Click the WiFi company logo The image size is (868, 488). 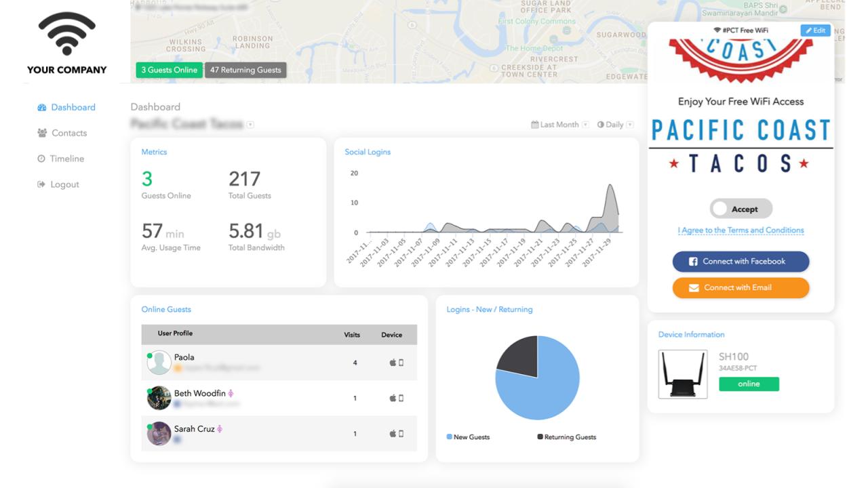(x=66, y=34)
